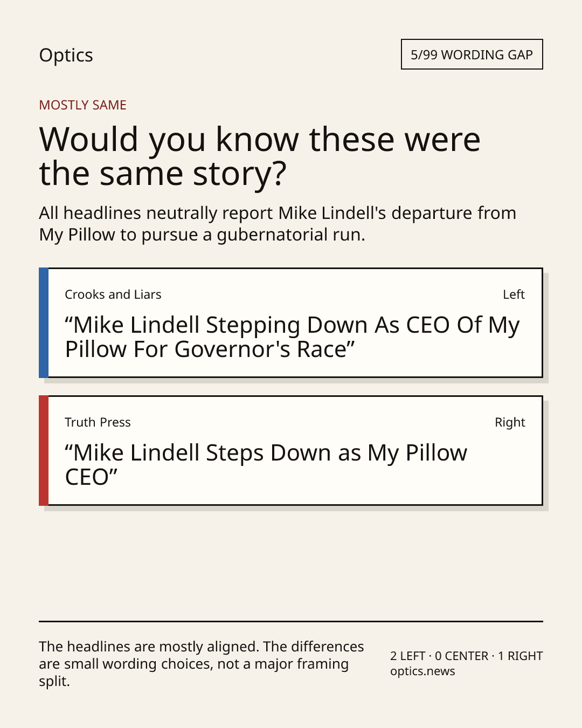Click 'Mike Lindell Stepping Down As CEO' headline
Viewport: 582px width, 728px height.
[x=292, y=337]
